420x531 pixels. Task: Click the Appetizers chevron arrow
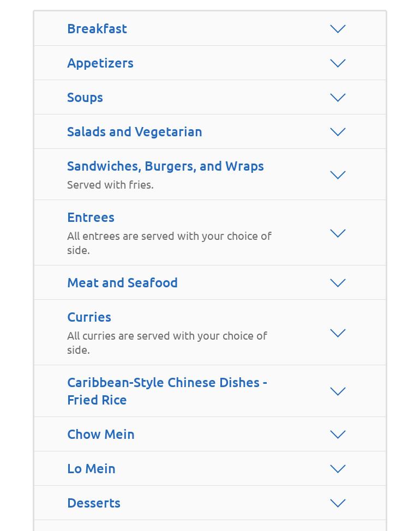(338, 63)
